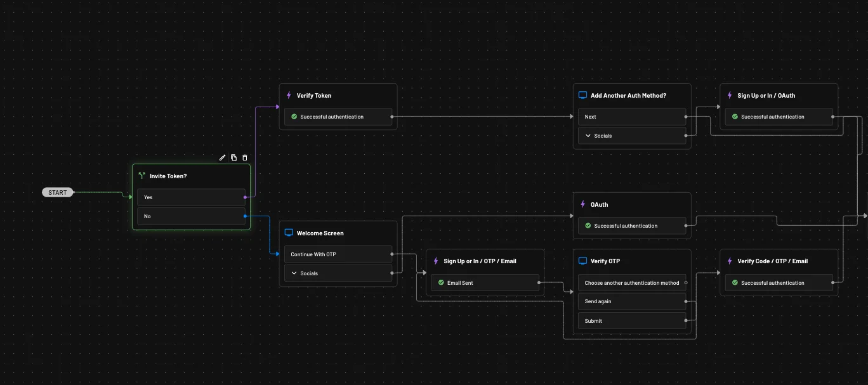The width and height of the screenshot is (868, 385).
Task: Click green check icon in Verify Token's success row
Action: click(x=294, y=117)
